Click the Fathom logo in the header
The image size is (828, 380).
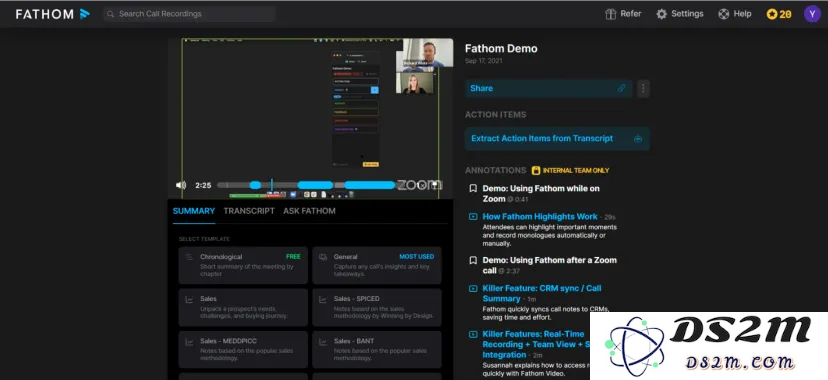click(53, 14)
